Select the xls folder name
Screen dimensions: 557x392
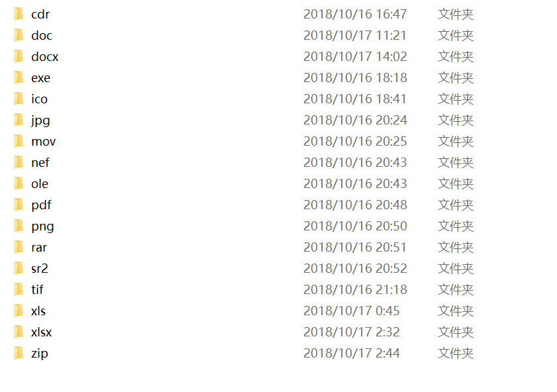[x=38, y=311]
